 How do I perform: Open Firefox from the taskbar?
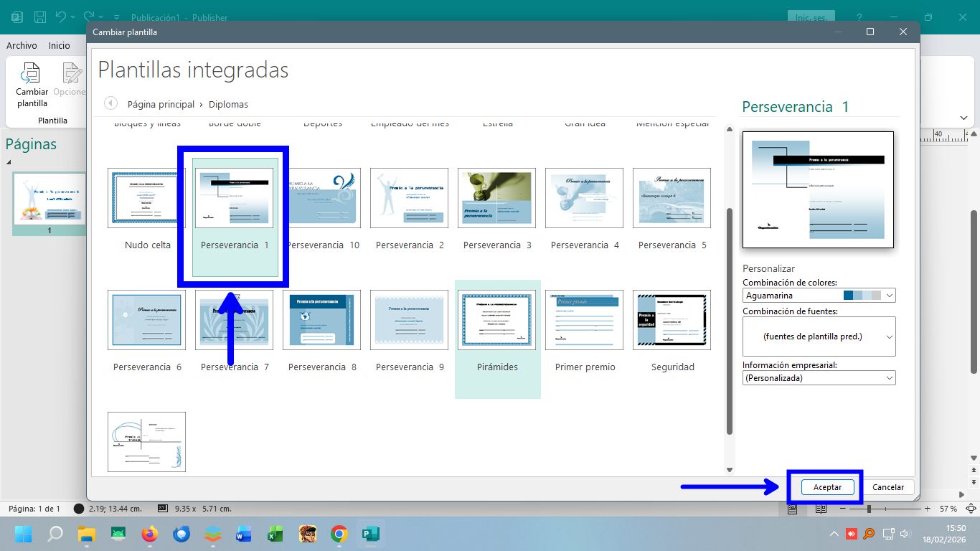[x=149, y=534]
